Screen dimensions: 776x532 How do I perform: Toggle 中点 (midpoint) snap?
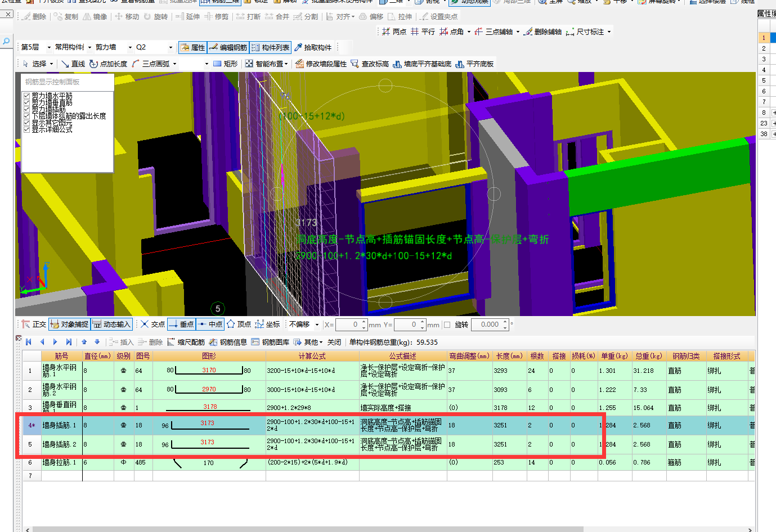click(210, 324)
